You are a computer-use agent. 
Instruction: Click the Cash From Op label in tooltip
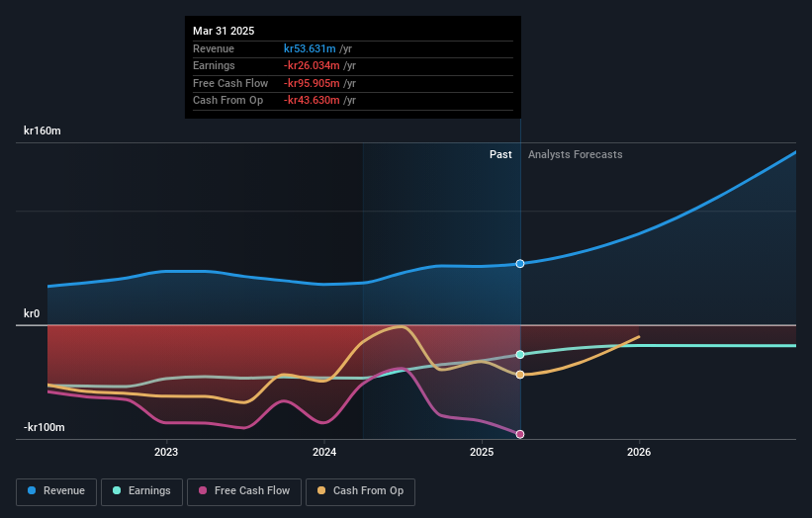(227, 101)
